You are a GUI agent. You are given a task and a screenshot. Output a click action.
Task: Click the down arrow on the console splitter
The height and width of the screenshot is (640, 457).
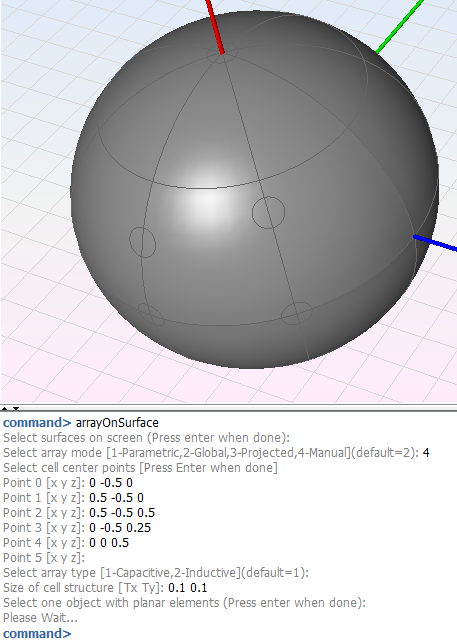pyautogui.click(x=16, y=408)
